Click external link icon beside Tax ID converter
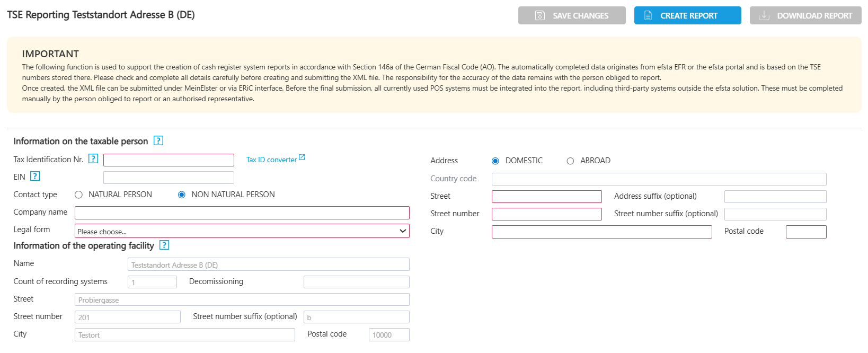Viewport: 868px width, 353px height. click(x=302, y=157)
